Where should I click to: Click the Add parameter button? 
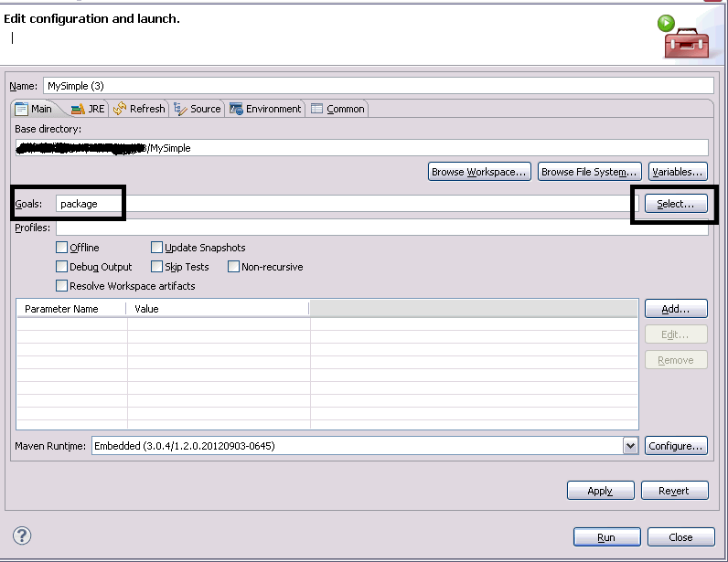tap(676, 309)
